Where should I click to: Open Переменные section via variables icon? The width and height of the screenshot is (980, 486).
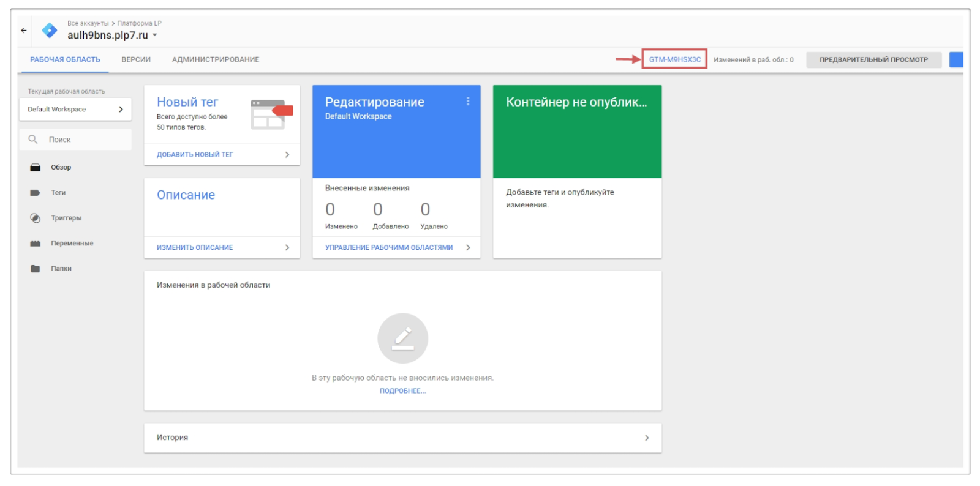(x=36, y=244)
